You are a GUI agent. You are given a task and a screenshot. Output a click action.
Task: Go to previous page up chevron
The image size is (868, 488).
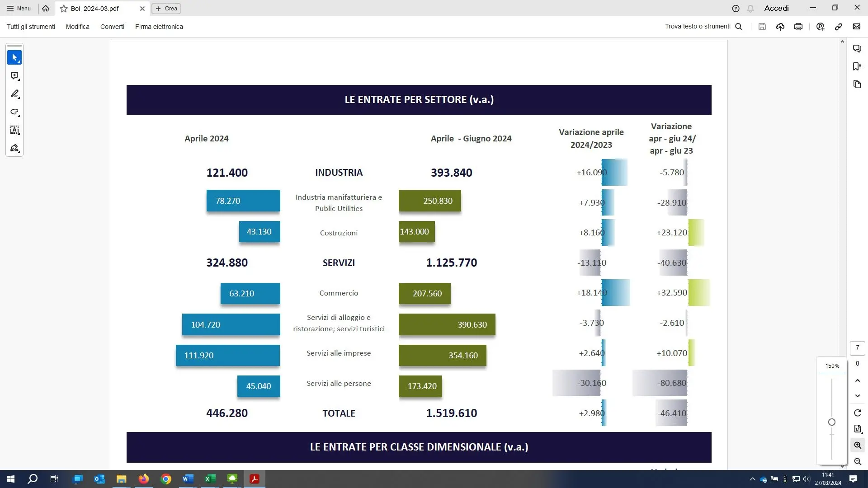point(858,380)
